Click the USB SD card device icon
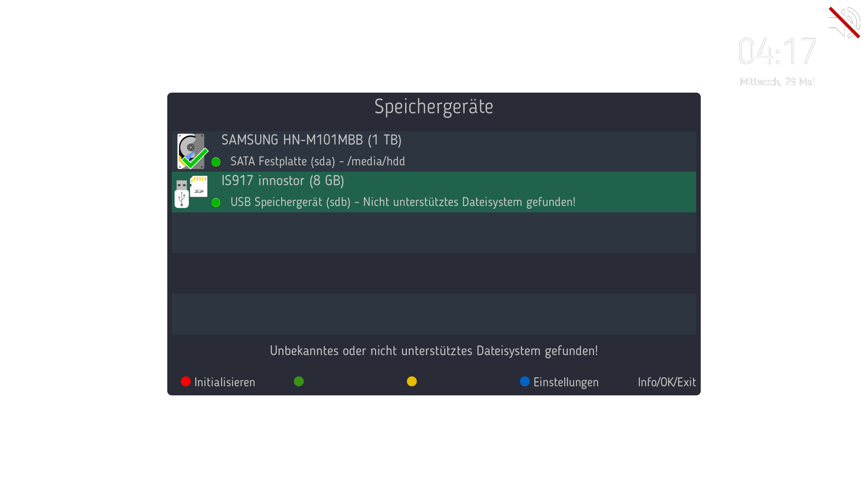The image size is (868, 488). point(191,192)
